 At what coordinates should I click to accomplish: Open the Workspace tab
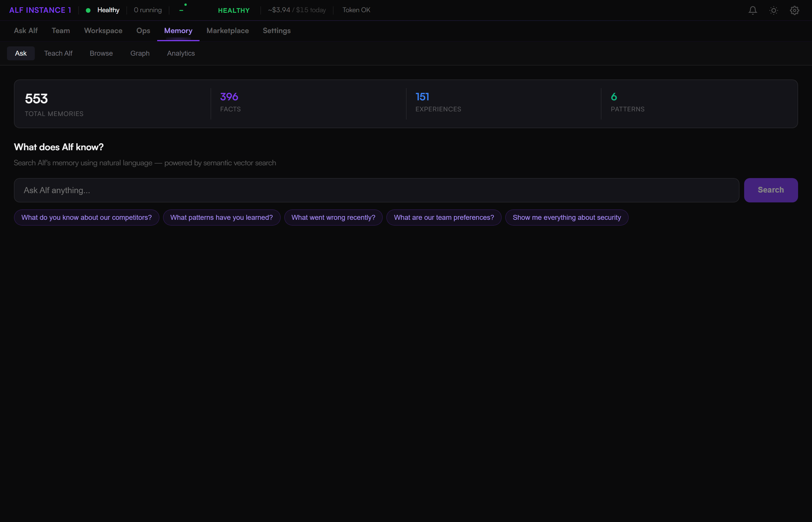[103, 30]
